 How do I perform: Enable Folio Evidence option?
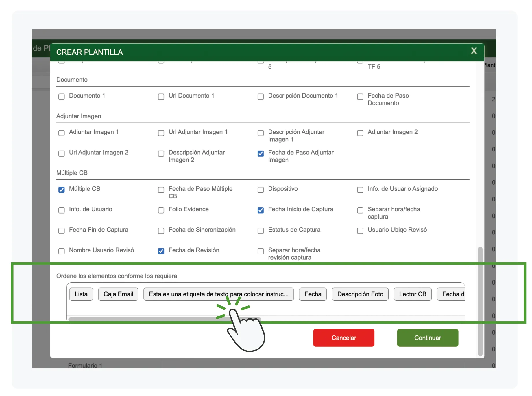(161, 210)
